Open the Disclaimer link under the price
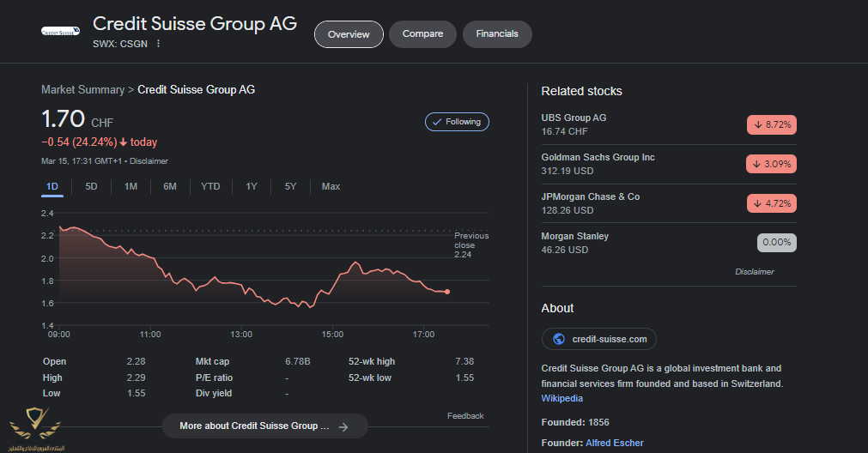 [149, 161]
